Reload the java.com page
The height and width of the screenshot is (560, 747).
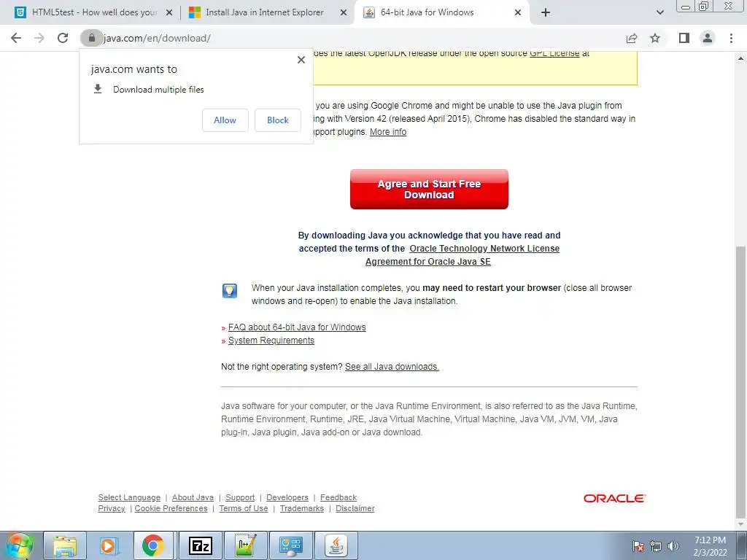[63, 38]
